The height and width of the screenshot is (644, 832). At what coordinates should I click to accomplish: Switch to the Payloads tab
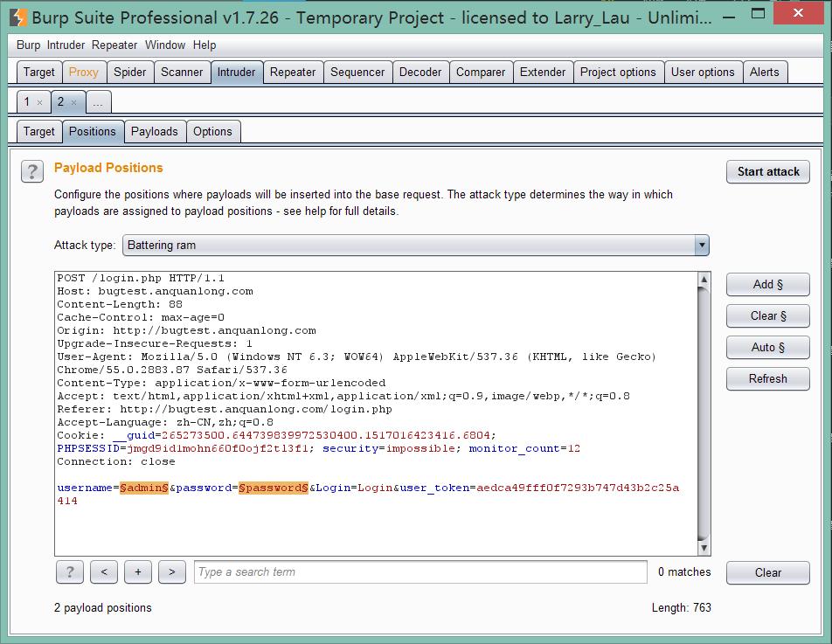pos(154,132)
